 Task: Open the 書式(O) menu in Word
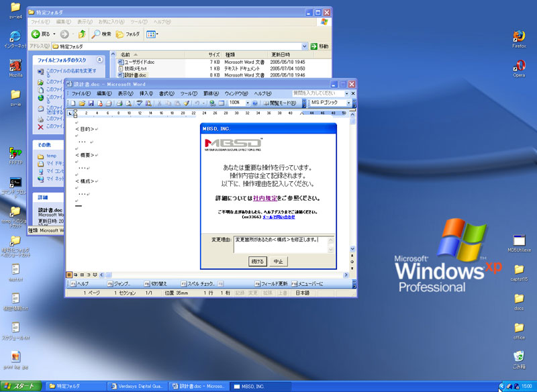click(x=166, y=93)
